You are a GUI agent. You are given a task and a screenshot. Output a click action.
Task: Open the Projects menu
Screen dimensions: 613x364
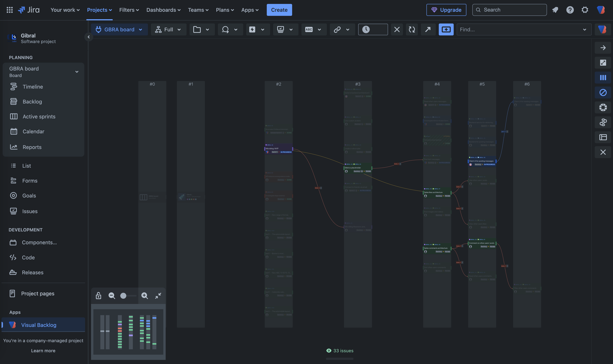99,10
